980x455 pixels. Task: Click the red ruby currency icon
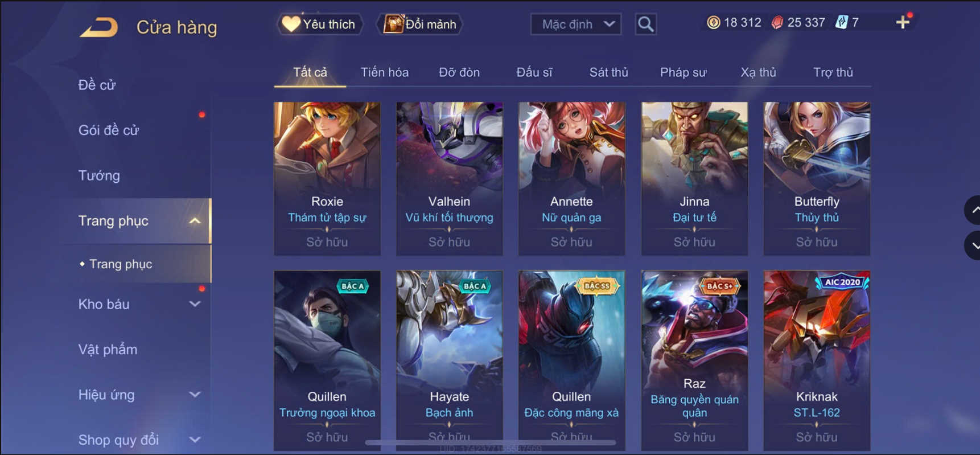point(777,23)
